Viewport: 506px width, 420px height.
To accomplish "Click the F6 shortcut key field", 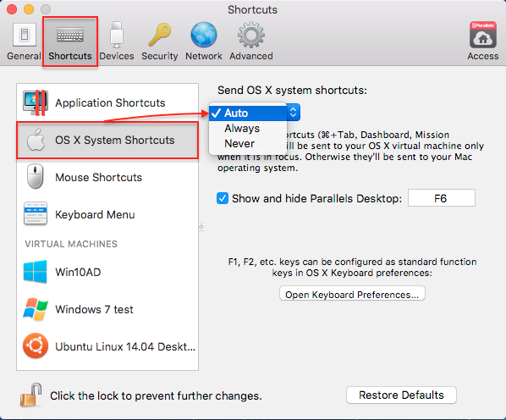I will coord(442,198).
